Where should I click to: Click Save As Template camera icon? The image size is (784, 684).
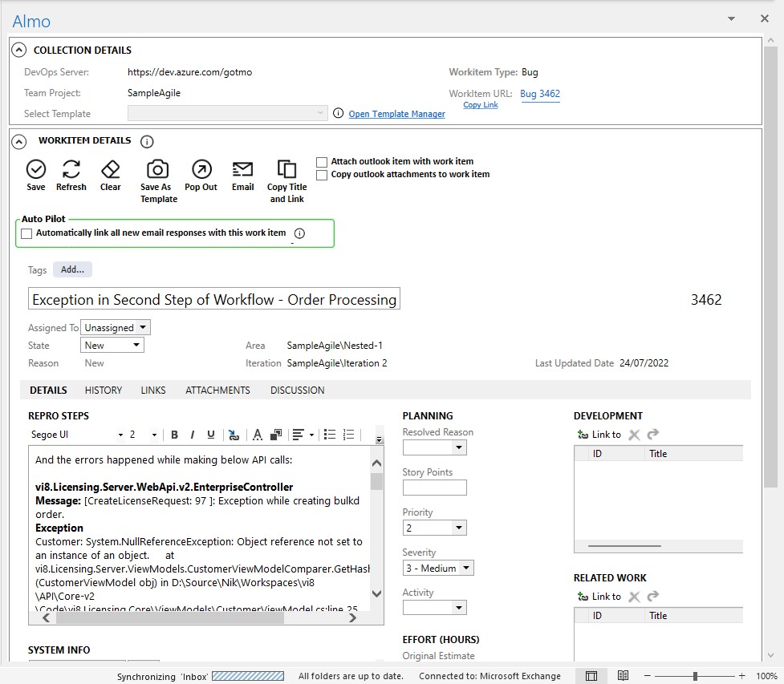(158, 170)
